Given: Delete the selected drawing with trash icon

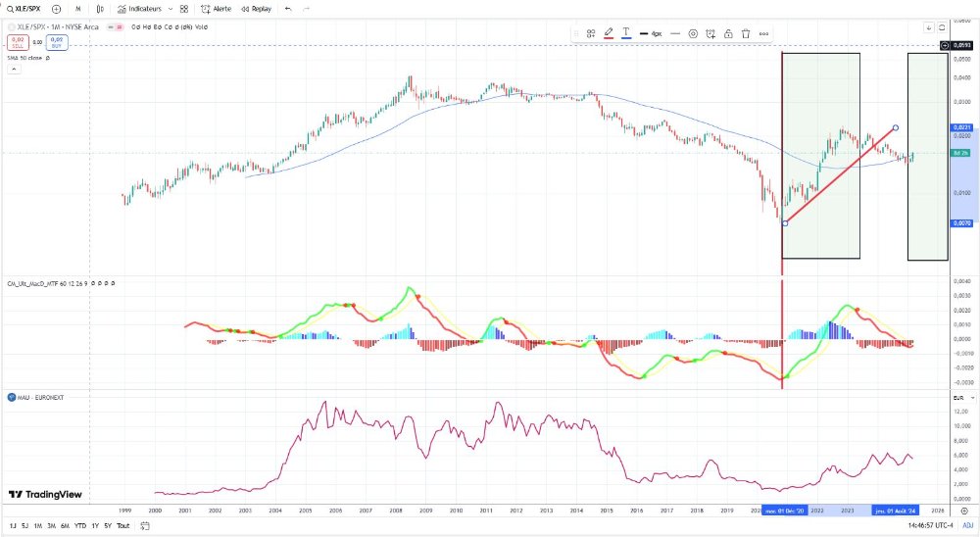Looking at the screenshot, I should click(746, 33).
